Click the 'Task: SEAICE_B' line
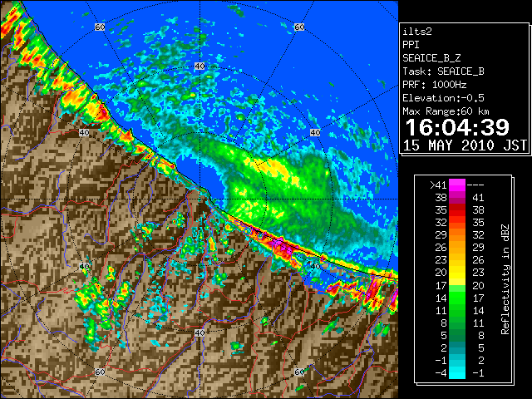The height and width of the screenshot is (399, 532). tap(443, 71)
